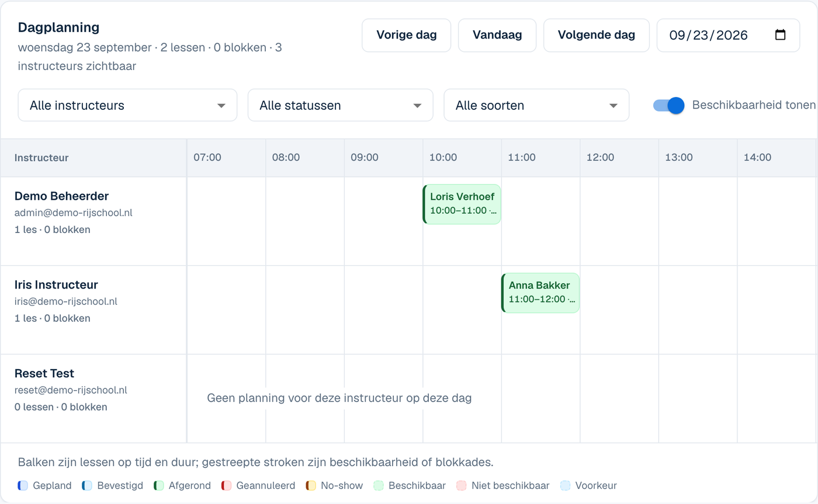Click the Afgerond legend swatch icon

click(158, 485)
